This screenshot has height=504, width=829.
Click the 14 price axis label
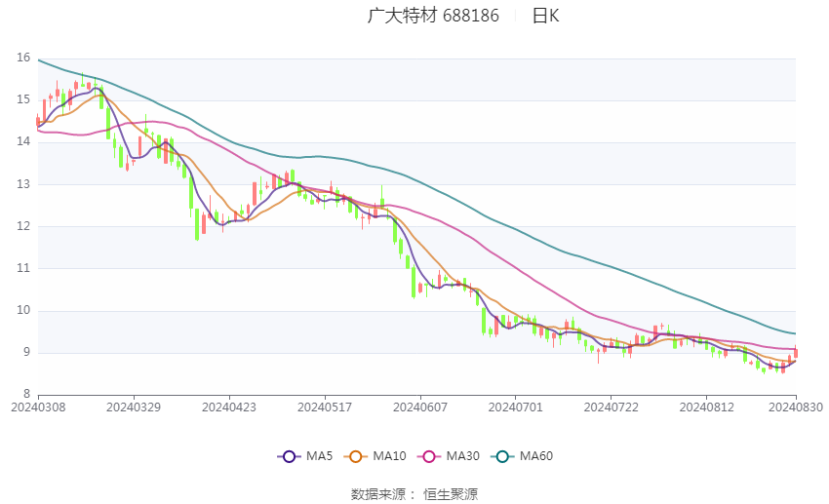point(23,141)
